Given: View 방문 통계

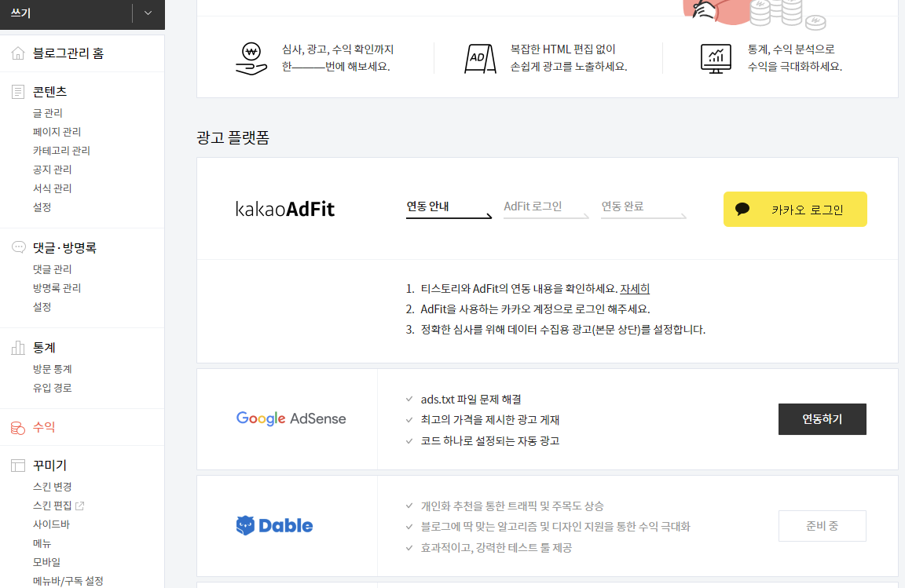Looking at the screenshot, I should (x=52, y=369).
